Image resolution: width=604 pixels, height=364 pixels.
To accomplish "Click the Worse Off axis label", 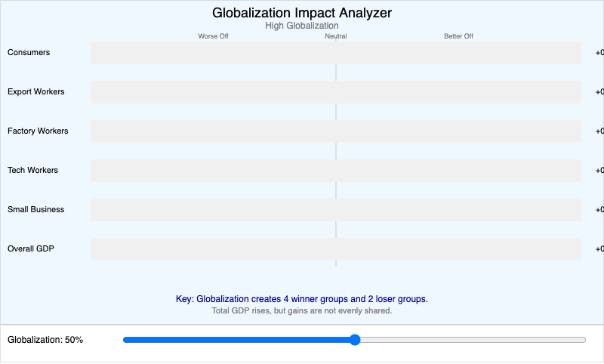I will tap(213, 36).
